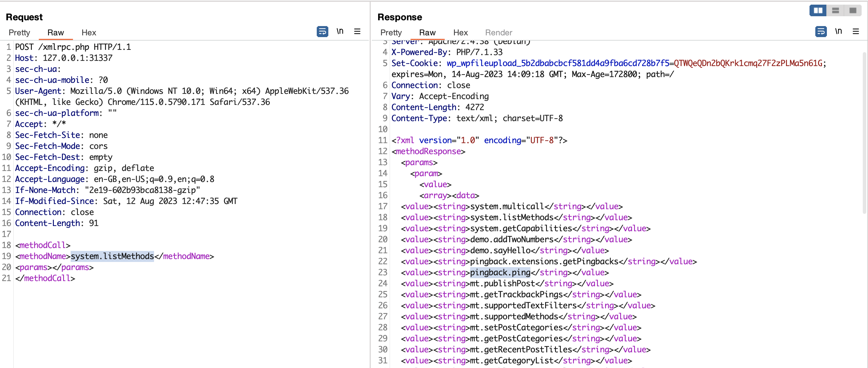Click pingback.extensions.getPingbacks value line
The width and height of the screenshot is (868, 368).
click(x=549, y=261)
